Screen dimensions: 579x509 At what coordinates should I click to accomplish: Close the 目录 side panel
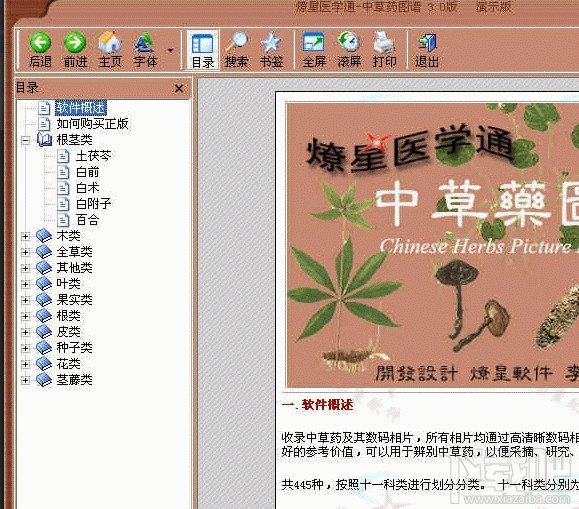(179, 89)
